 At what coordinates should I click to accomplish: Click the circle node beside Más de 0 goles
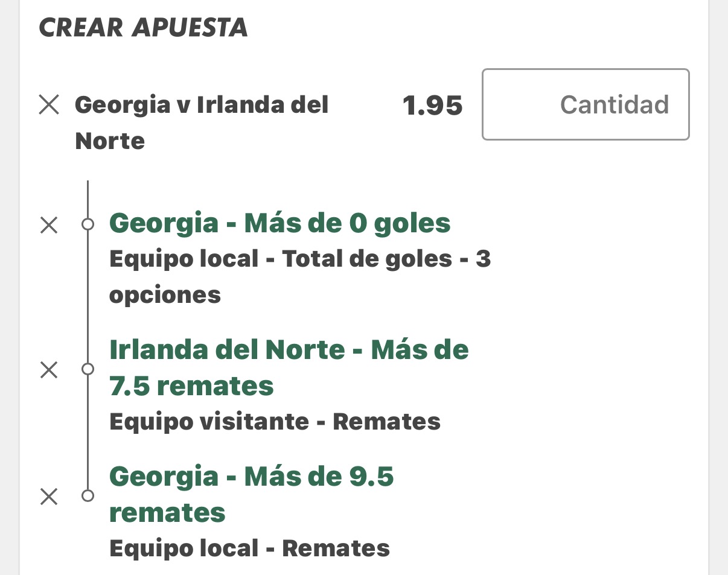[88, 224]
